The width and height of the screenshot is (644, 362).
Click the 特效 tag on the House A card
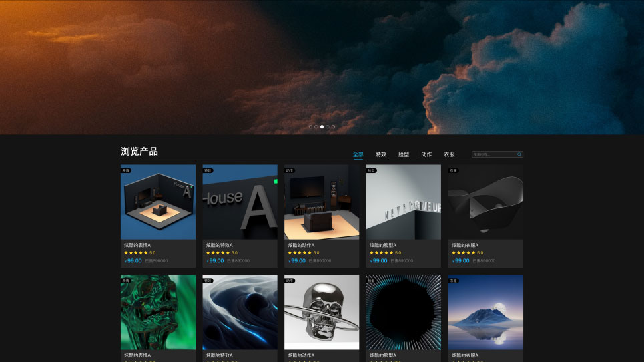208,170
